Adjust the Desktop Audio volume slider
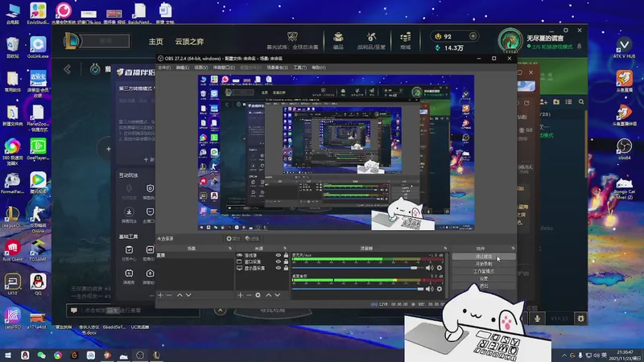Viewport: 644px width, 362px height. 357,289
